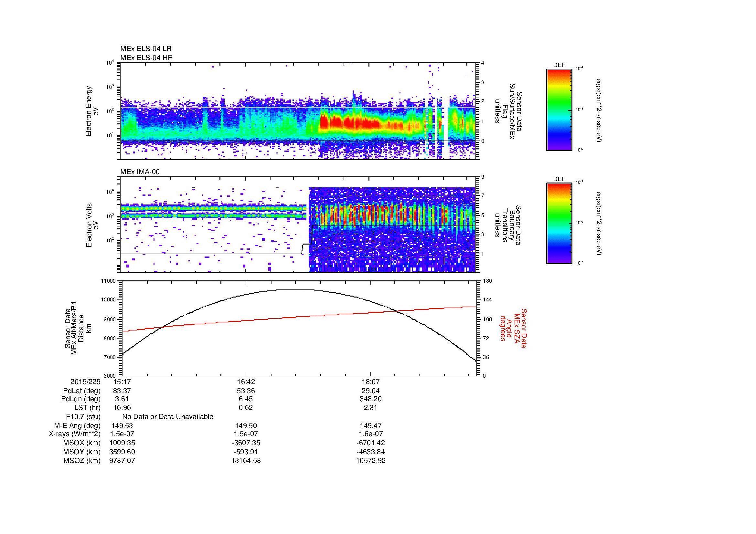Click X-rays value 1.6e-07

[371, 434]
